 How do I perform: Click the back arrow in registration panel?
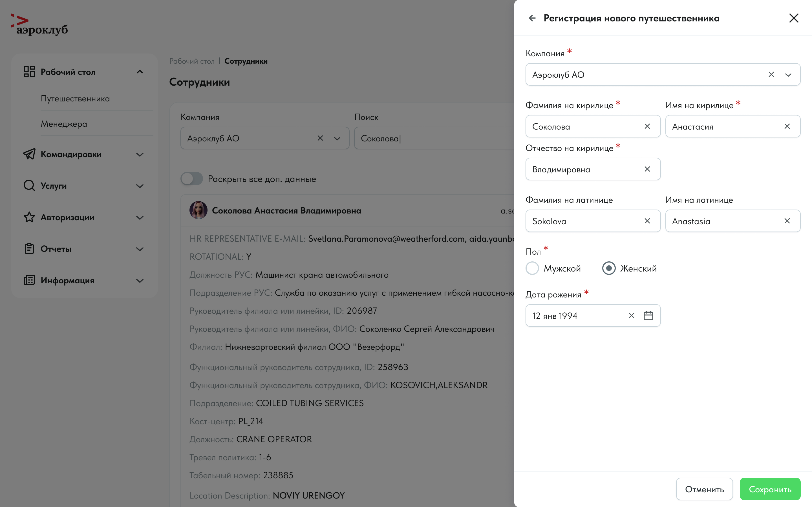click(532, 18)
